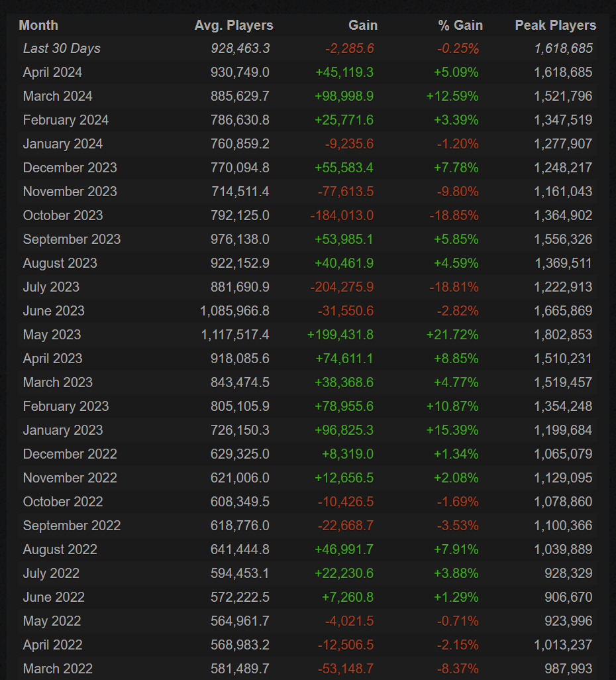616x680 pixels.
Task: Select the January 2024 month cell
Action: 63,144
